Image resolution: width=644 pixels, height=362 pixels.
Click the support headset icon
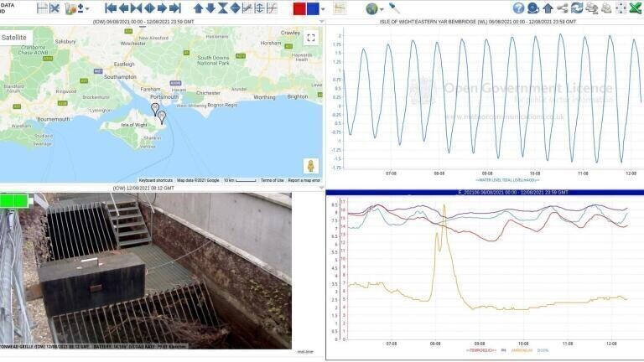coord(533,8)
